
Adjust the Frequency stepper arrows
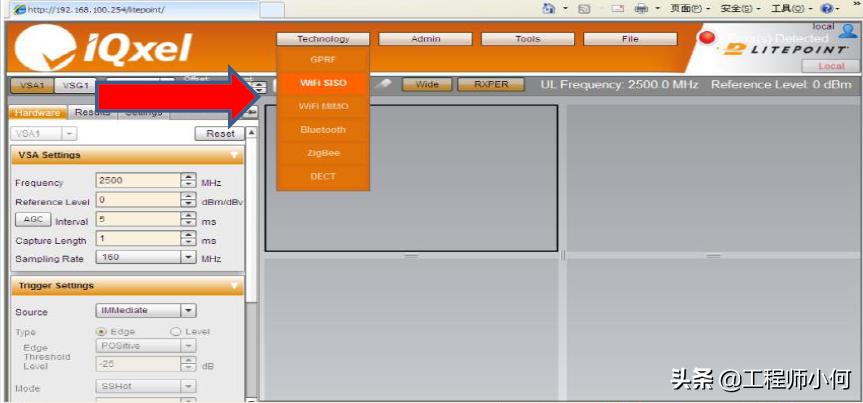click(189, 181)
